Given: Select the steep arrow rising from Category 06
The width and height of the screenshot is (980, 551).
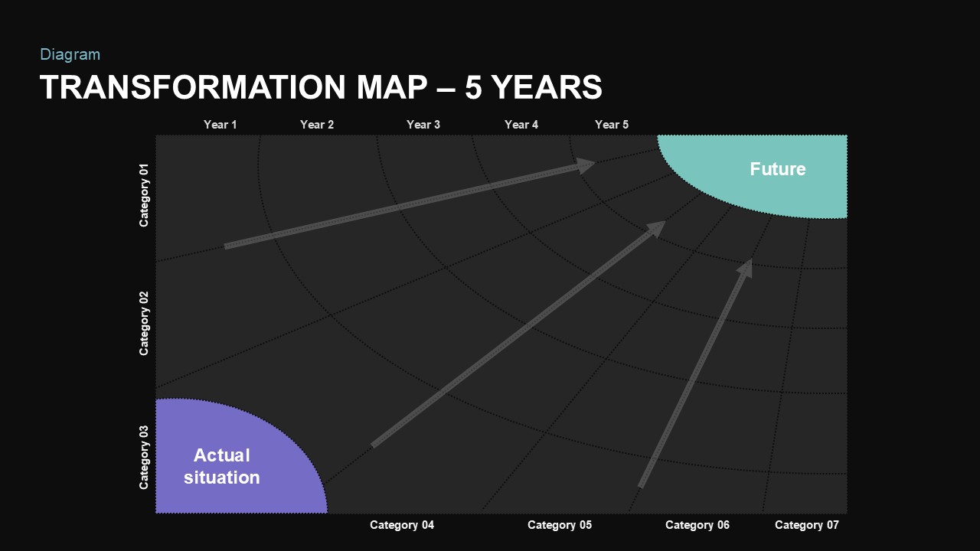Looking at the screenshot, I should (x=695, y=373).
